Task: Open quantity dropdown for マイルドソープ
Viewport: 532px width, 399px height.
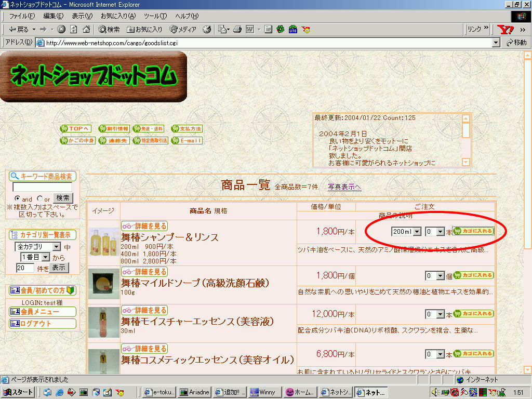Action: [435, 276]
